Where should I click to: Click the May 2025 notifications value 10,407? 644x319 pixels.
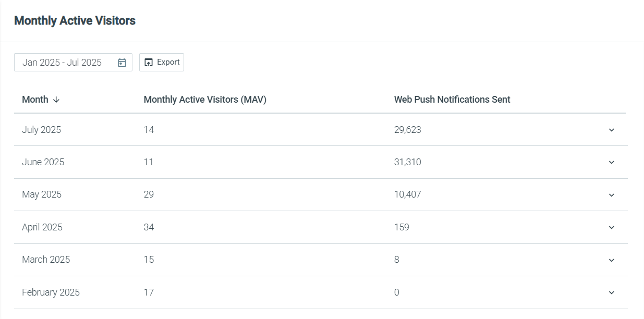coord(408,194)
